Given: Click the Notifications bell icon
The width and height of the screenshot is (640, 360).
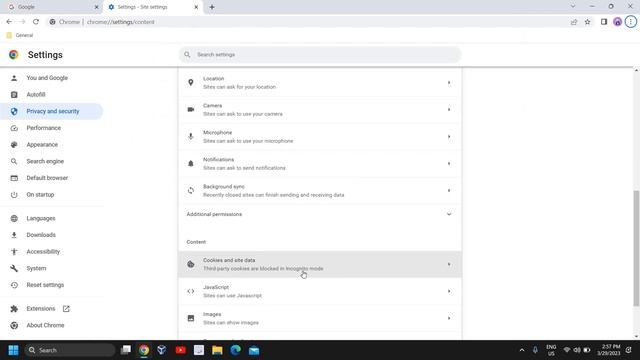Looking at the screenshot, I should click(x=191, y=163).
